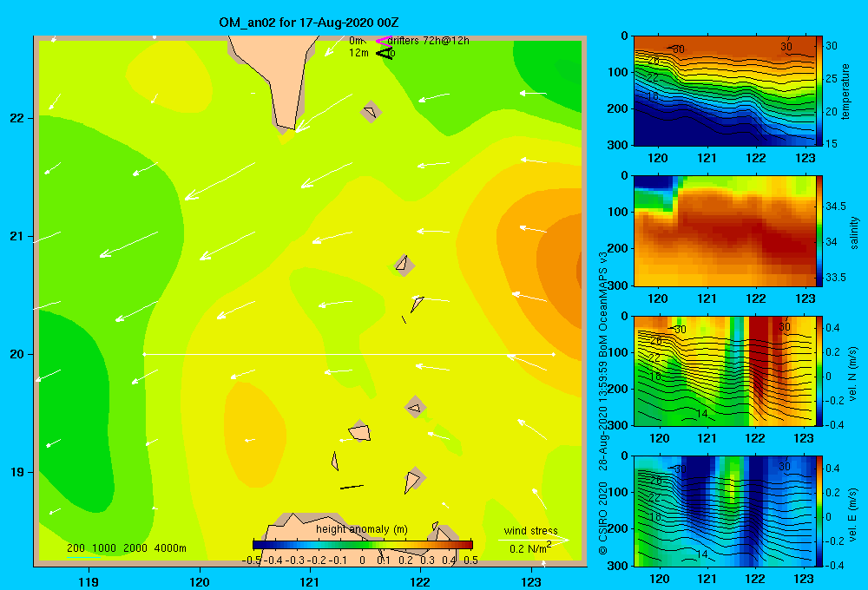868x590 pixels.
Task: Click latitude label '22' on main map
Action: coord(16,119)
